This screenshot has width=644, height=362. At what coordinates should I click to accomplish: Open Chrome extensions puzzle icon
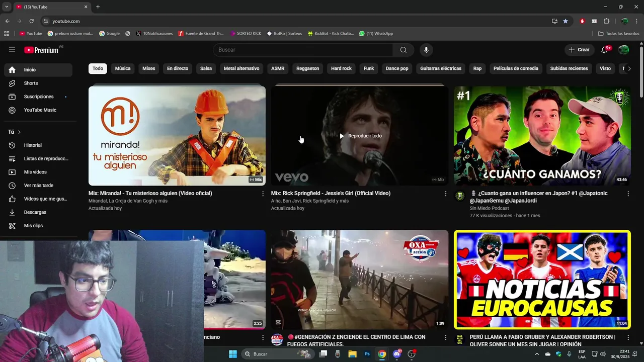pyautogui.click(x=606, y=21)
